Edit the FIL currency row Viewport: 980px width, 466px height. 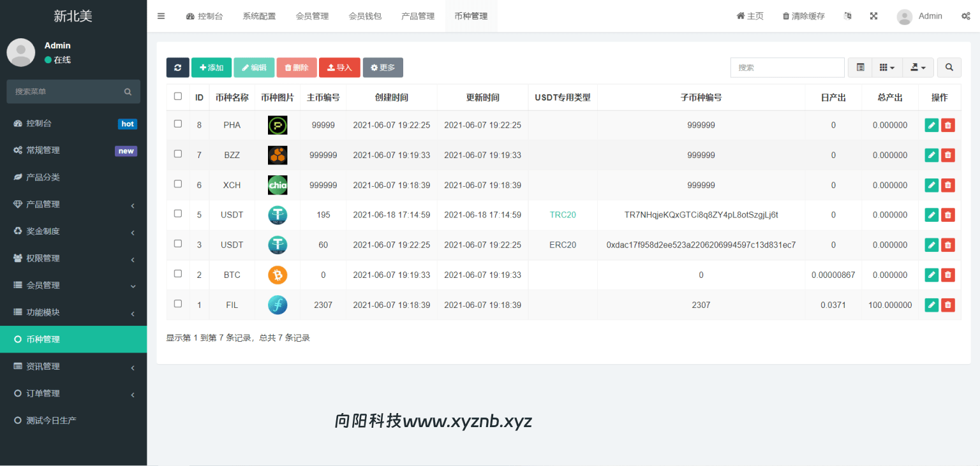coord(931,305)
